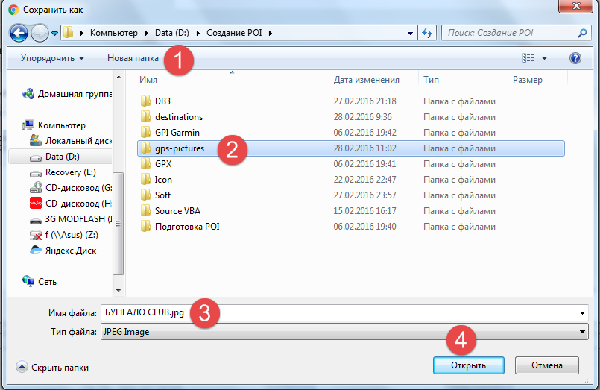The height and width of the screenshot is (390, 600).
Task: Select CD-дисковод (G:) in navigation pane
Action: (71, 188)
